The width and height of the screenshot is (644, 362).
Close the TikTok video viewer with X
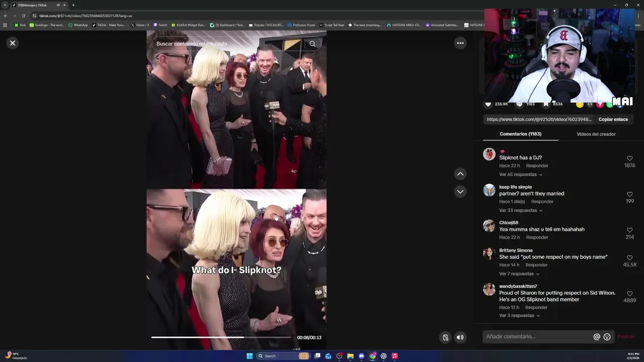pos(13,43)
